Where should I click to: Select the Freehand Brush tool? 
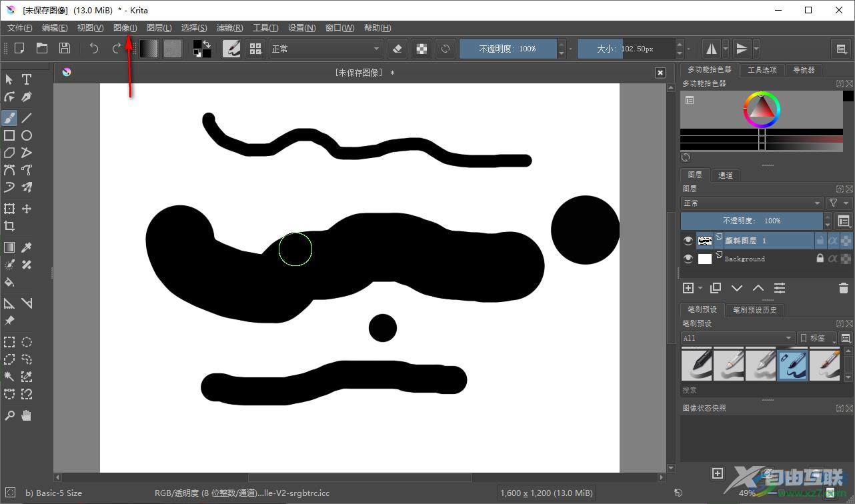9,118
